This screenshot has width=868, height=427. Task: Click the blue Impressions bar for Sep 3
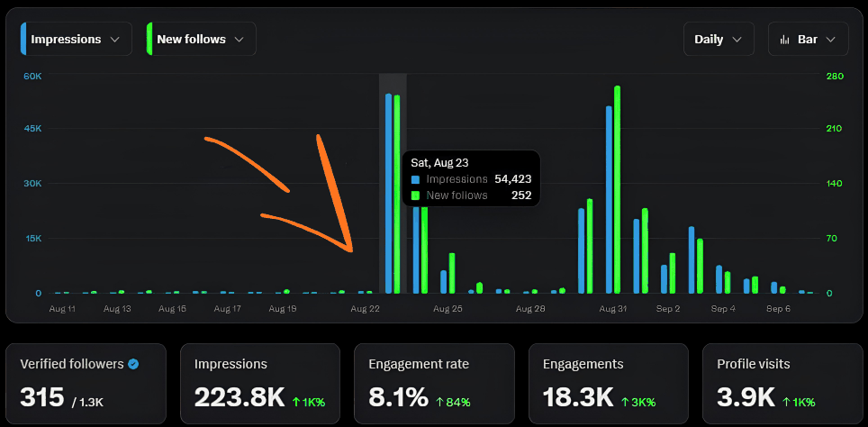coord(692,259)
